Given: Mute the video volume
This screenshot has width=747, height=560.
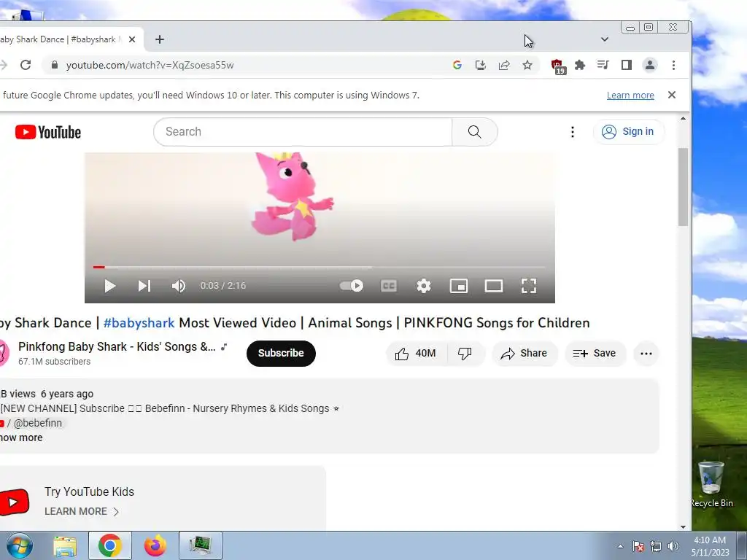Looking at the screenshot, I should (x=179, y=286).
